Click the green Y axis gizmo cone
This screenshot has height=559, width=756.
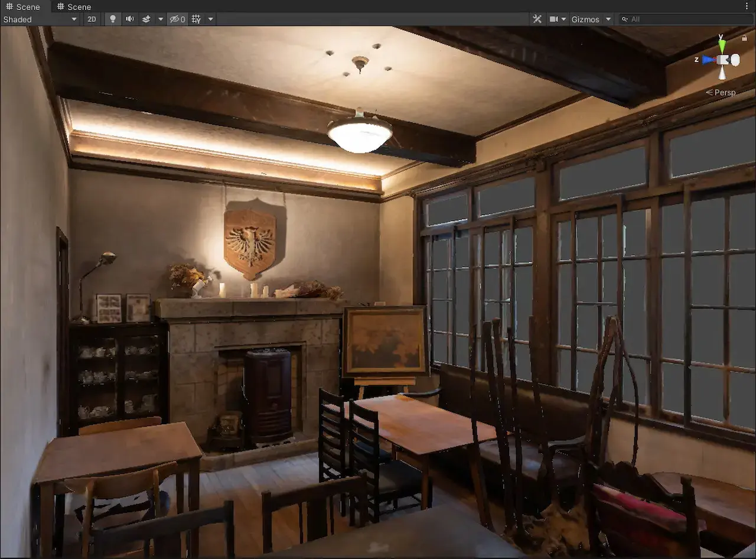722,45
